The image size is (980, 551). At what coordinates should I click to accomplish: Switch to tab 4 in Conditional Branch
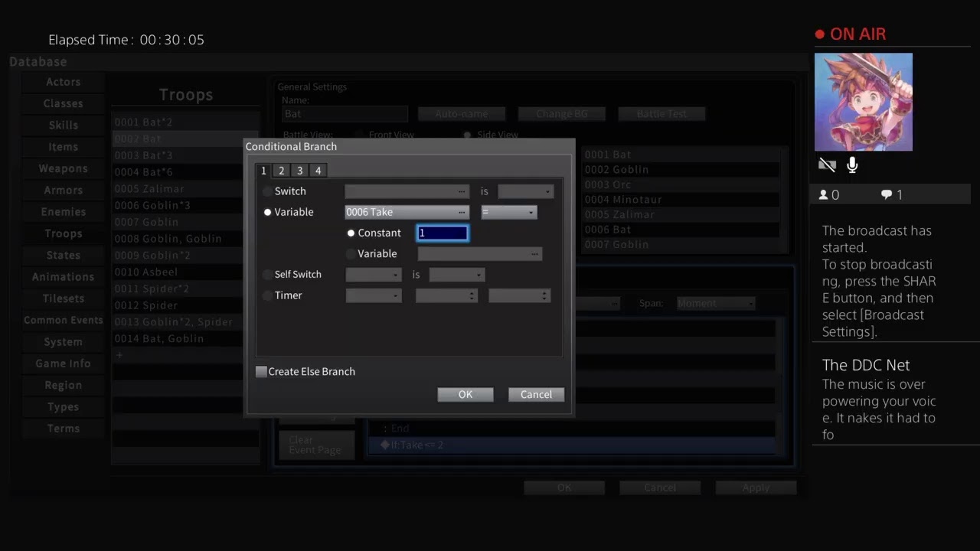click(x=318, y=171)
